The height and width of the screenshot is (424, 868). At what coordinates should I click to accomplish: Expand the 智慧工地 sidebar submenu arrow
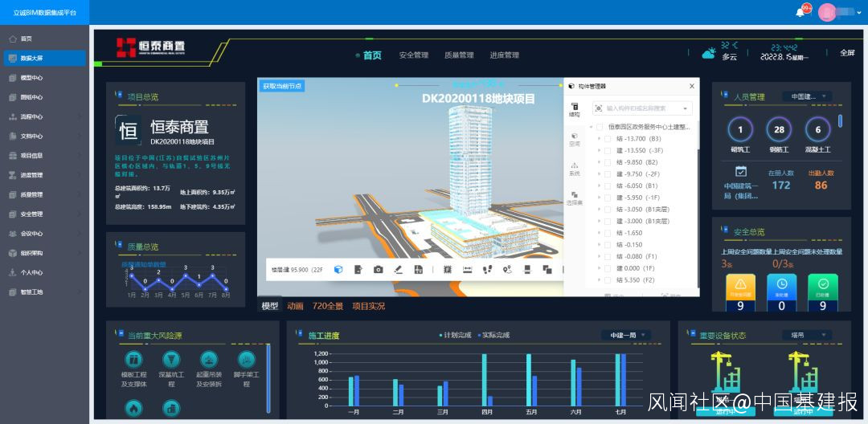79,291
